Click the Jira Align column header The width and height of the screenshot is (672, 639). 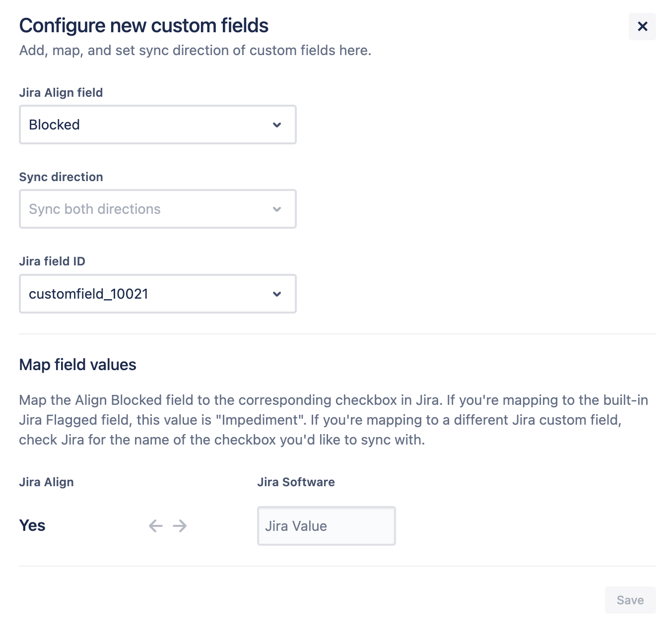tap(46, 482)
